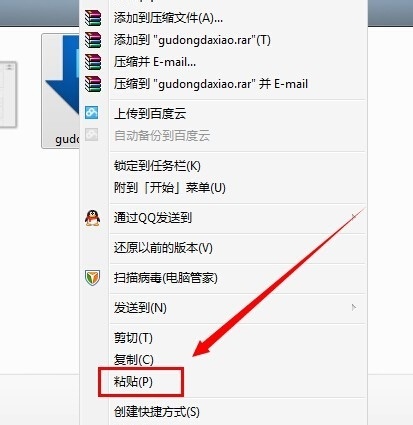Click the 电脑管家 shield icon
The height and width of the screenshot is (425, 413).
[92, 278]
